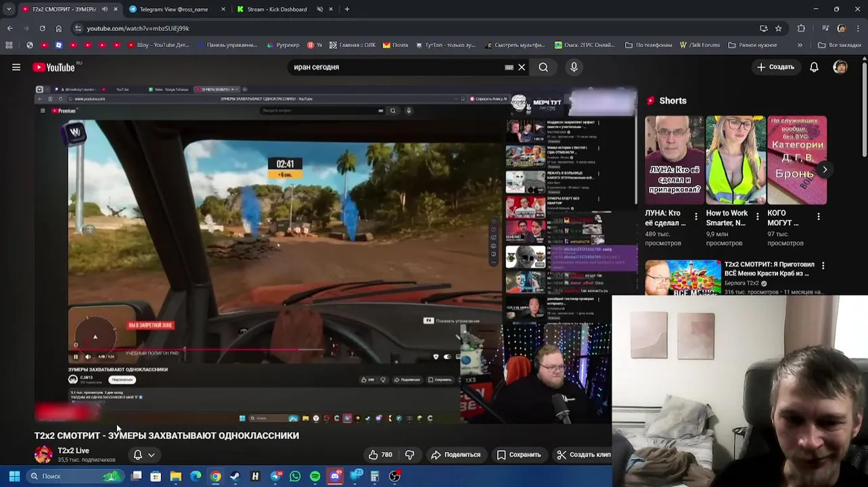This screenshot has width=868, height=487.
Task: Open the browser extensions puzzle icon
Action: pos(801,28)
